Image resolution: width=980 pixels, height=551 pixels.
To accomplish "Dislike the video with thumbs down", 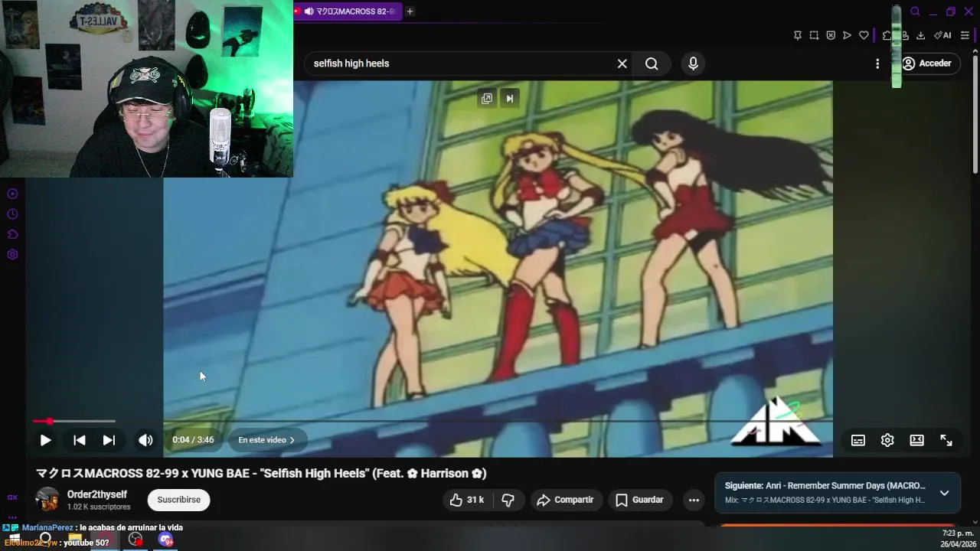I will pyautogui.click(x=508, y=500).
